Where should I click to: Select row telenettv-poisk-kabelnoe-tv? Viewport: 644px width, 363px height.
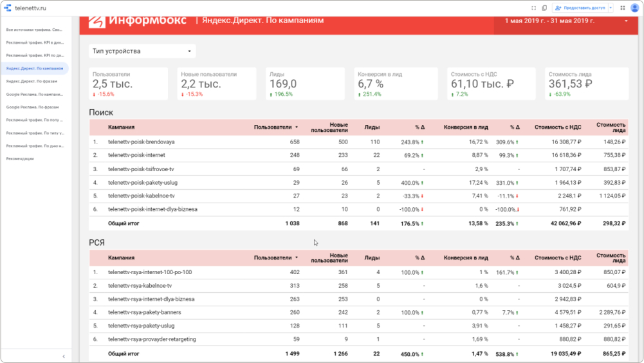pos(358,196)
